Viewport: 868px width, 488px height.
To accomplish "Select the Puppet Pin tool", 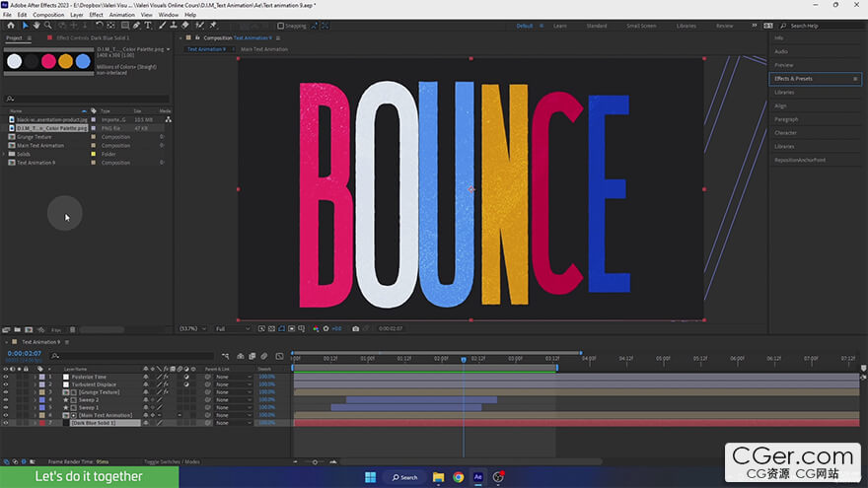I will tap(213, 26).
